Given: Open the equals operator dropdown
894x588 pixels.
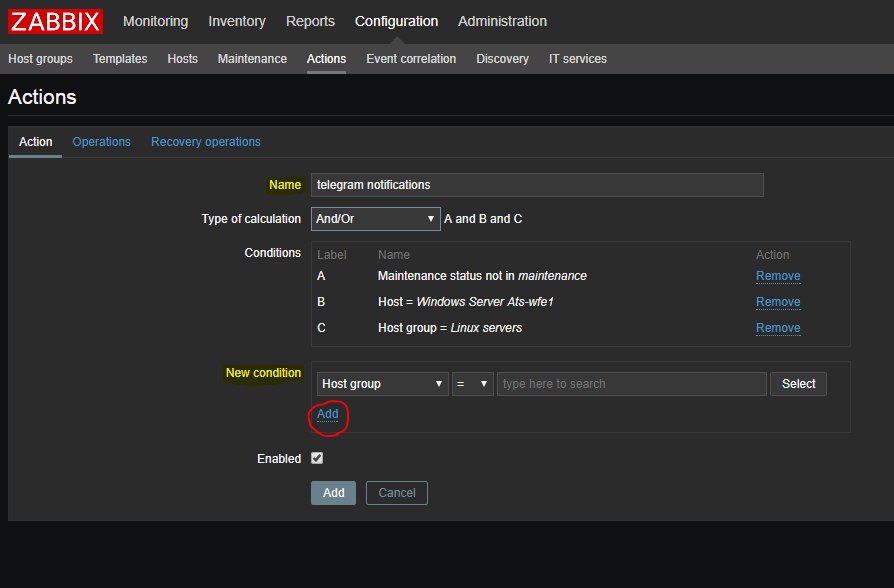Looking at the screenshot, I should [472, 384].
